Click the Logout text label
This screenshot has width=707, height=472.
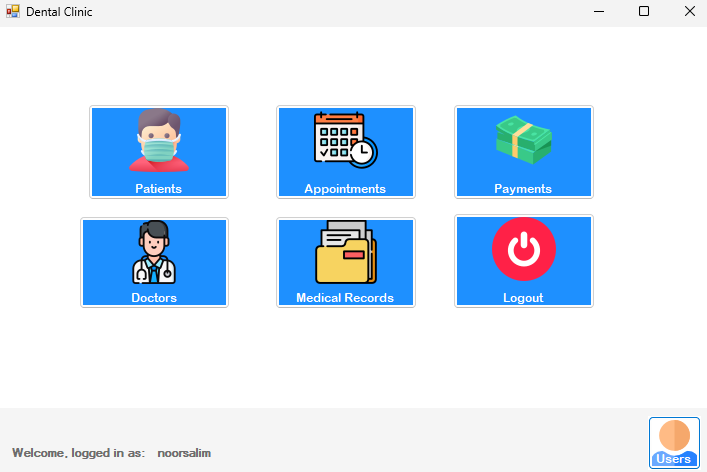click(523, 298)
